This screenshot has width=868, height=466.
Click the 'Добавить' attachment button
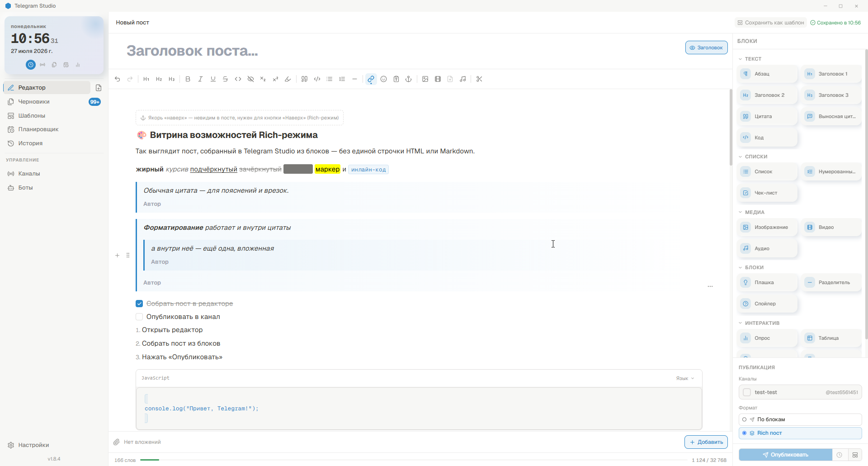point(706,442)
